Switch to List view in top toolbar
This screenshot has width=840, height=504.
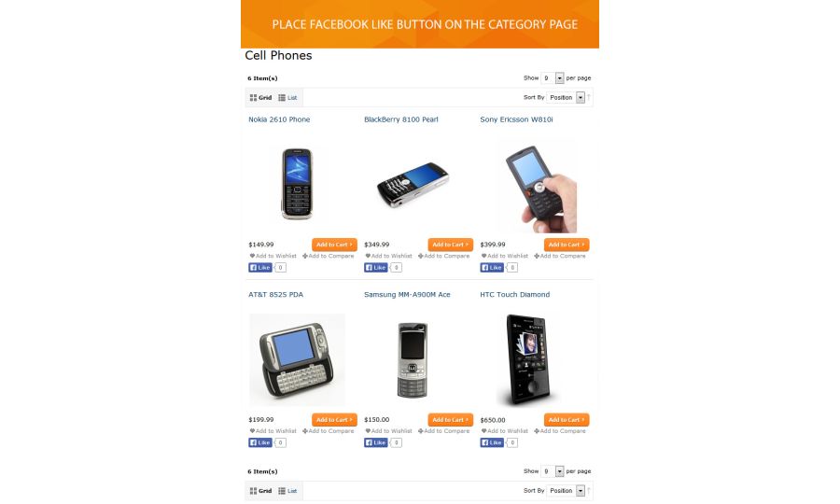click(287, 97)
